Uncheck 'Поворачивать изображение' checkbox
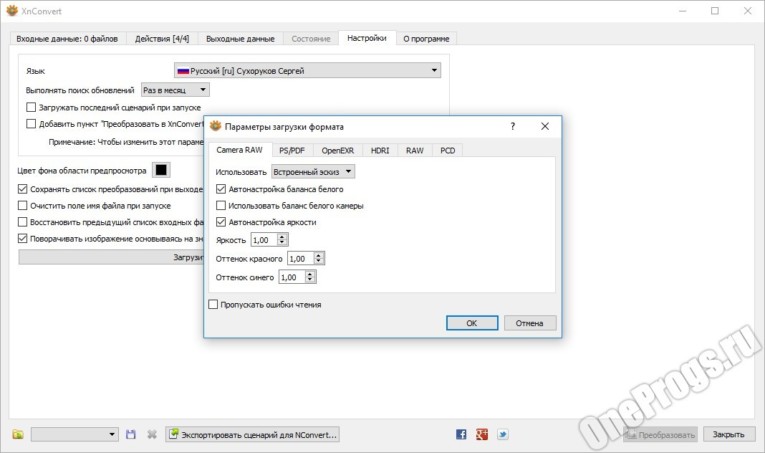The image size is (765, 453). (22, 238)
